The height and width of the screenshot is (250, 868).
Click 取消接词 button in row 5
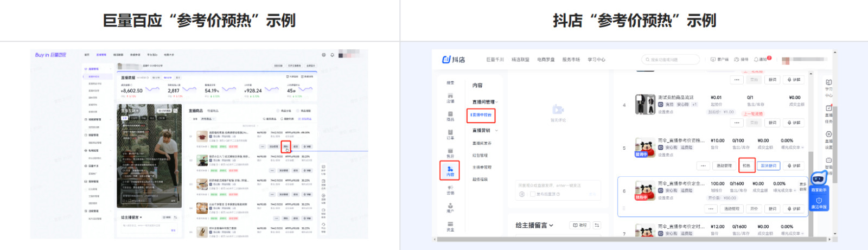click(x=768, y=165)
